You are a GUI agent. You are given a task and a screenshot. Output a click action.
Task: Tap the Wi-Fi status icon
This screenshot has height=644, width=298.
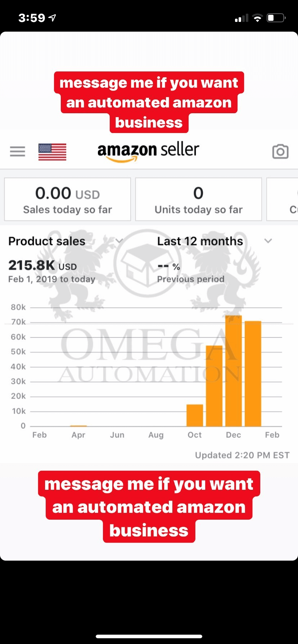(257, 18)
